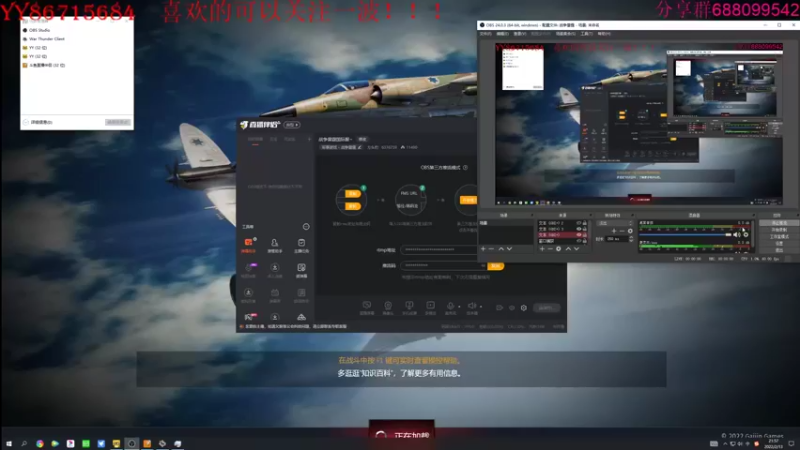Click the highlighted streaming button in OBS Controls
This screenshot has width=800, height=450.
click(x=779, y=223)
